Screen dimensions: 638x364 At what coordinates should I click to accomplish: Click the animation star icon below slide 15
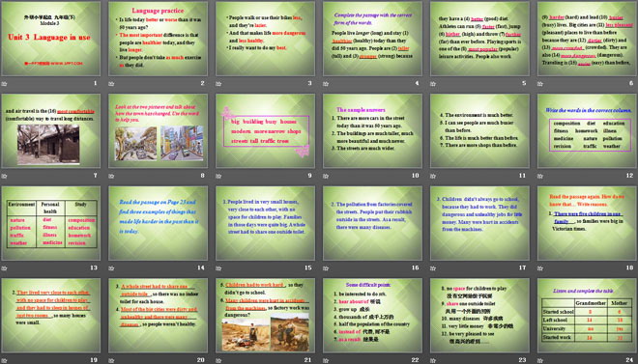click(x=218, y=268)
